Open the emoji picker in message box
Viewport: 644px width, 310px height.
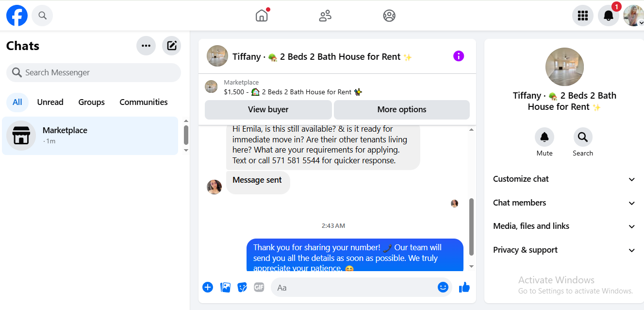(443, 287)
